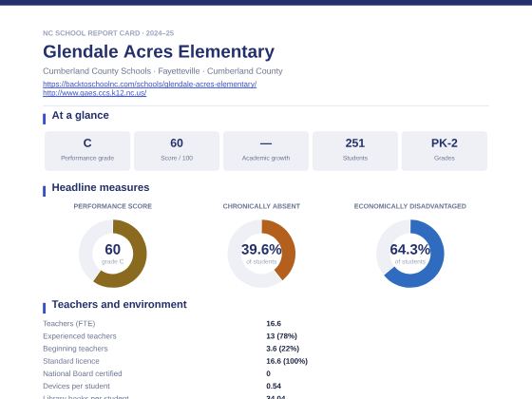The image size is (532, 399).
Task: Select the 16.6 (100%) value
Action: pos(287,361)
